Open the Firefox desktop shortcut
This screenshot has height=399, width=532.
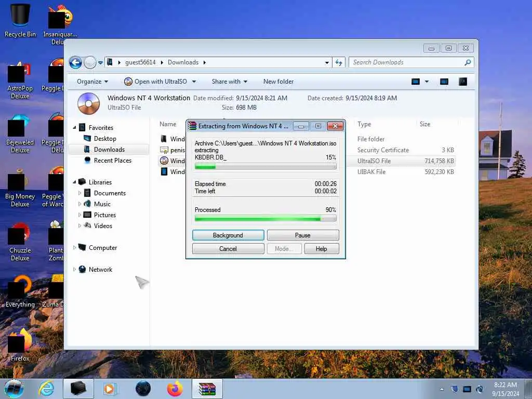point(20,344)
